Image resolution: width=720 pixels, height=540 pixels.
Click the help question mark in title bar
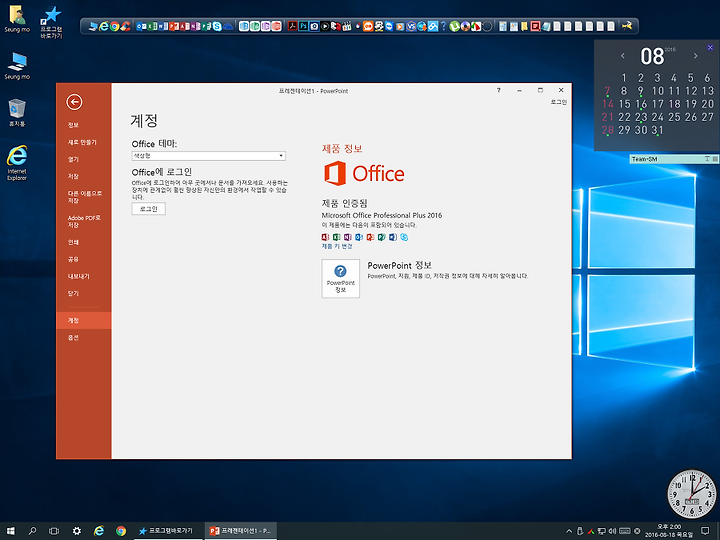(499, 90)
